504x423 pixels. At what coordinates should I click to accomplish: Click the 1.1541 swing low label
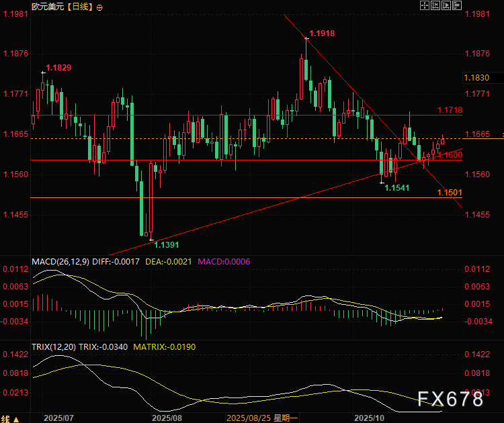click(x=396, y=188)
